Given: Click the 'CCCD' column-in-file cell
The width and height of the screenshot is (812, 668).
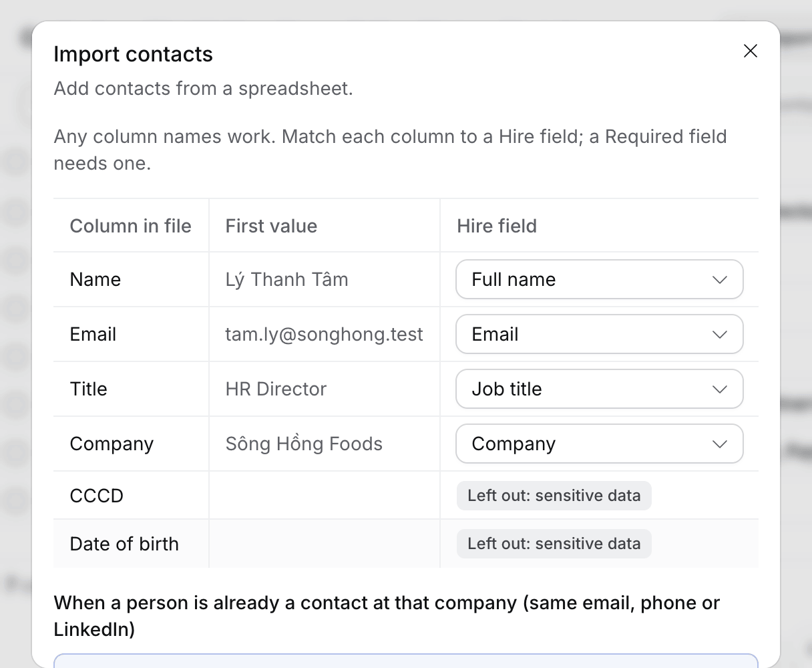Looking at the screenshot, I should [x=131, y=496].
